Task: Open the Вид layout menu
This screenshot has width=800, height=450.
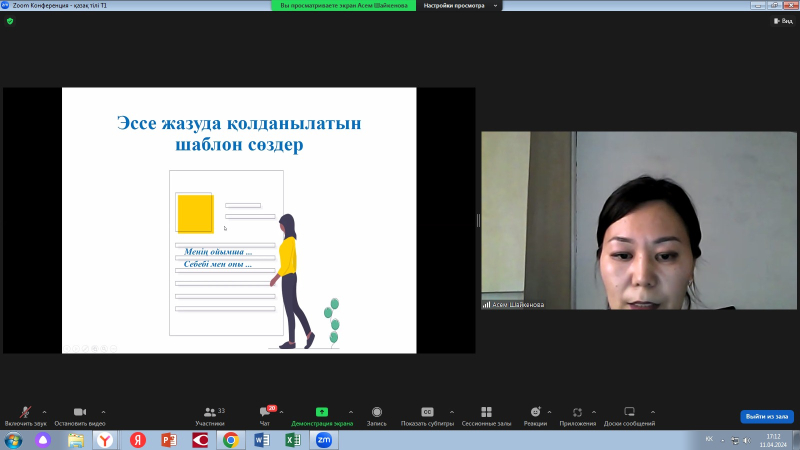Action: pyautogui.click(x=783, y=20)
